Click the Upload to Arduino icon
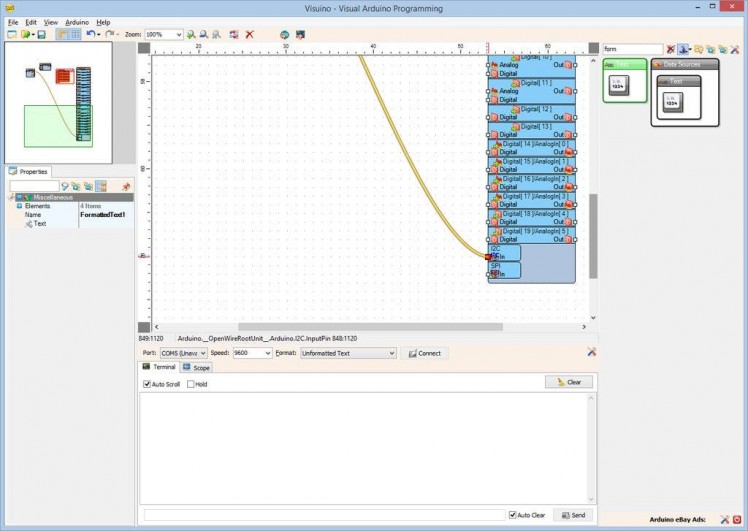748x531 pixels. [284, 34]
